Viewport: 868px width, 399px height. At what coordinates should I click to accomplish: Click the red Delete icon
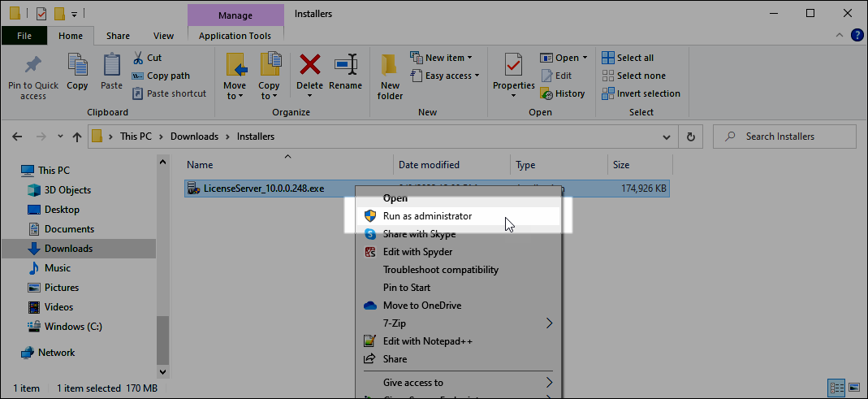pos(309,66)
